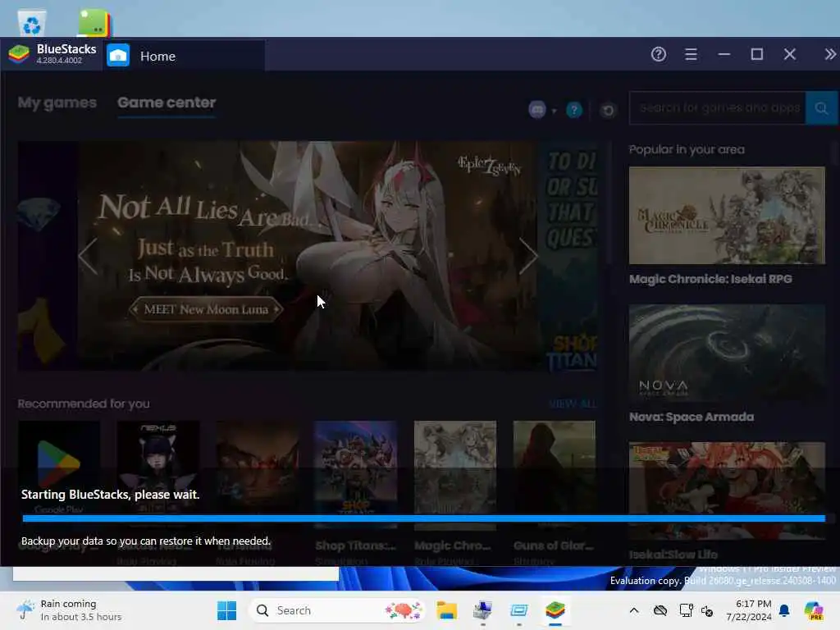Image resolution: width=840 pixels, height=630 pixels.
Task: Click the display network tray icon
Action: tap(686, 610)
